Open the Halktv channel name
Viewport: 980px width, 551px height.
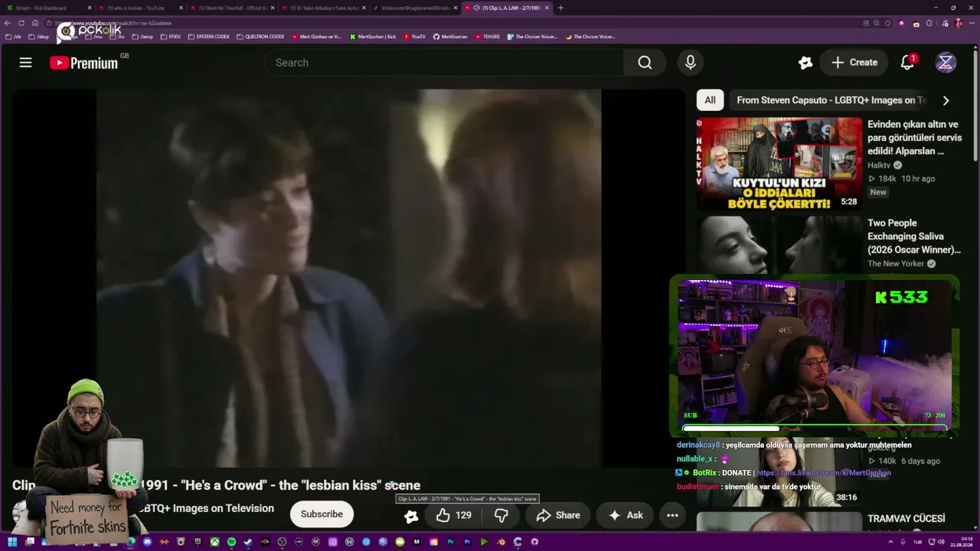879,165
